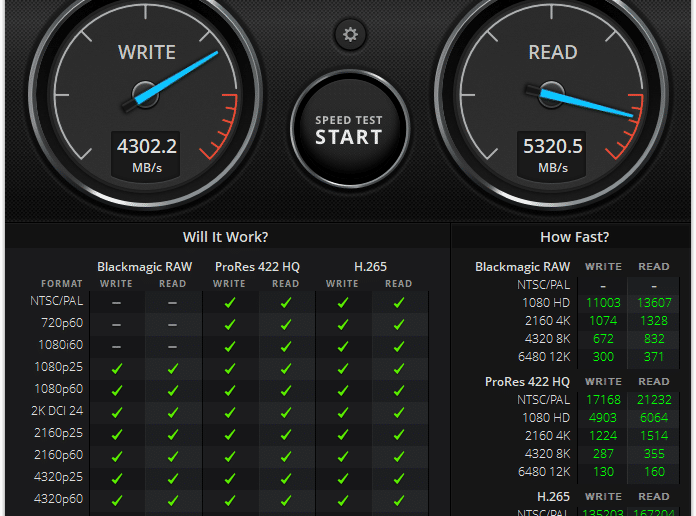The image size is (696, 516).
Task: Click the H.265 write checkmark for 4320p60
Action: pyautogui.click(x=342, y=500)
